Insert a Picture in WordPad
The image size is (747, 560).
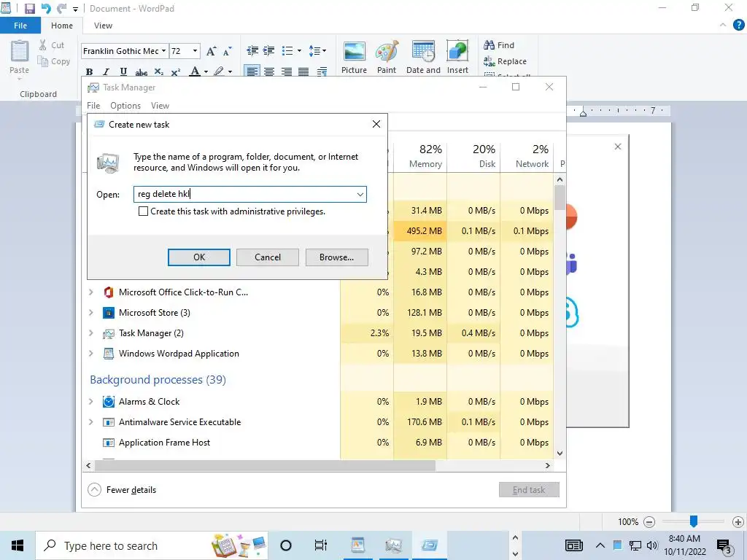click(x=354, y=57)
